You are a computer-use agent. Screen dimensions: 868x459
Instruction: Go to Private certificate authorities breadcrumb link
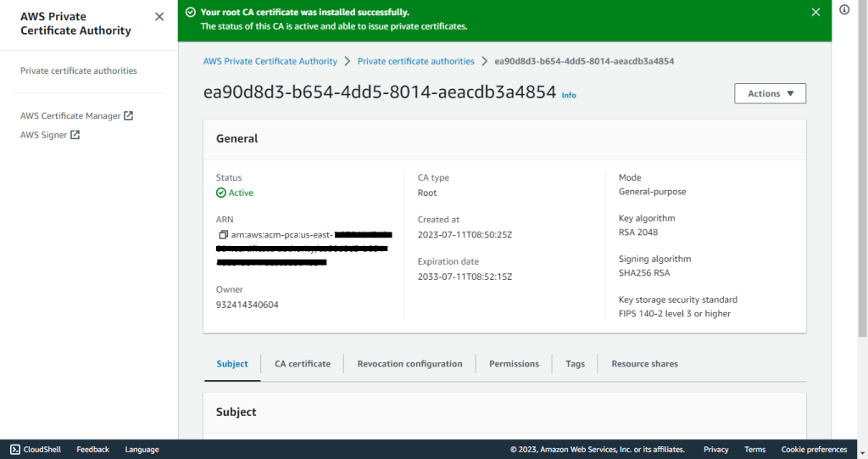click(415, 61)
